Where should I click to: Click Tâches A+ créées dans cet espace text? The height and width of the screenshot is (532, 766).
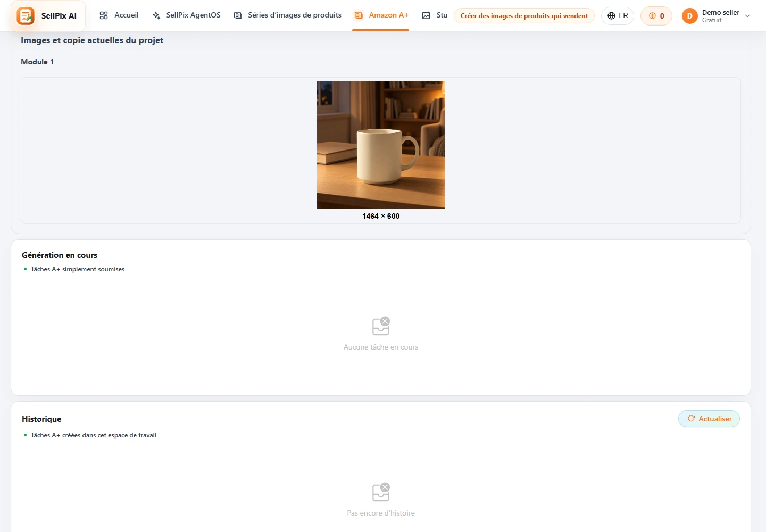click(x=94, y=435)
